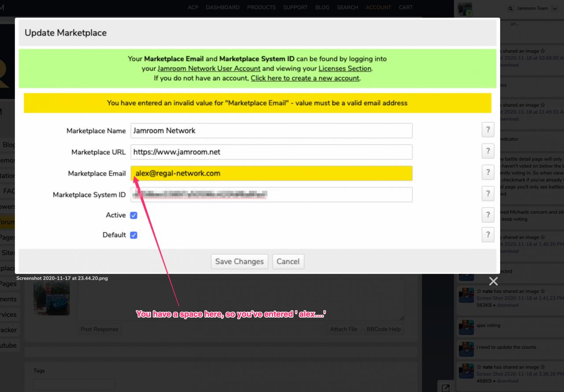
Task: Click into the Marketplace Name field
Action: tap(271, 130)
